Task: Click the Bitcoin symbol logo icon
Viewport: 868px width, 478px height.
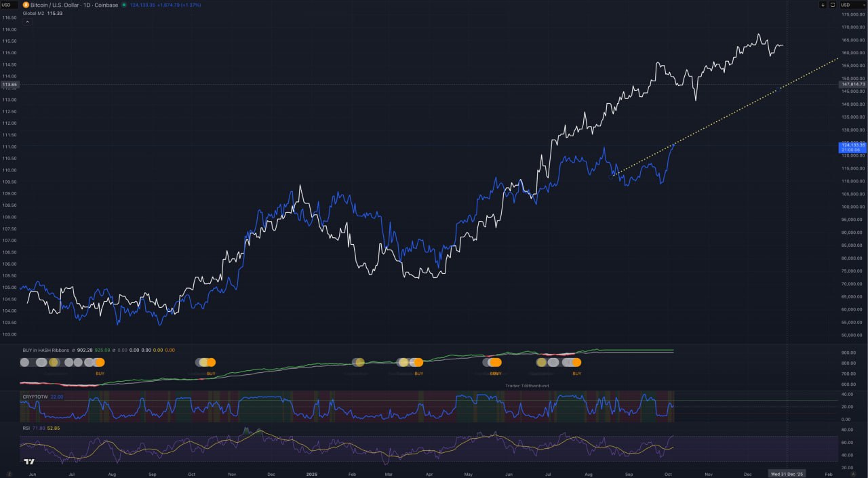Action: point(26,5)
